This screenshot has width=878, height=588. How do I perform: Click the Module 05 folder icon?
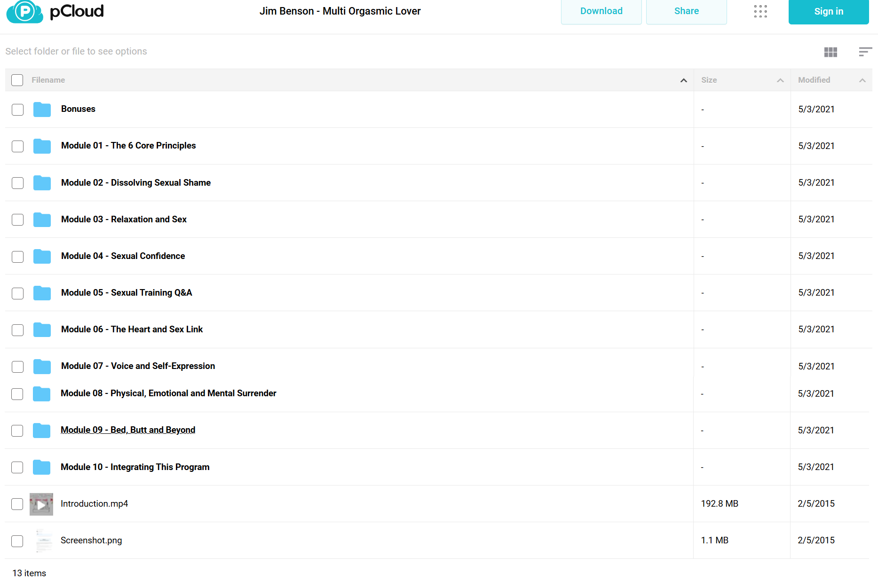pyautogui.click(x=42, y=293)
